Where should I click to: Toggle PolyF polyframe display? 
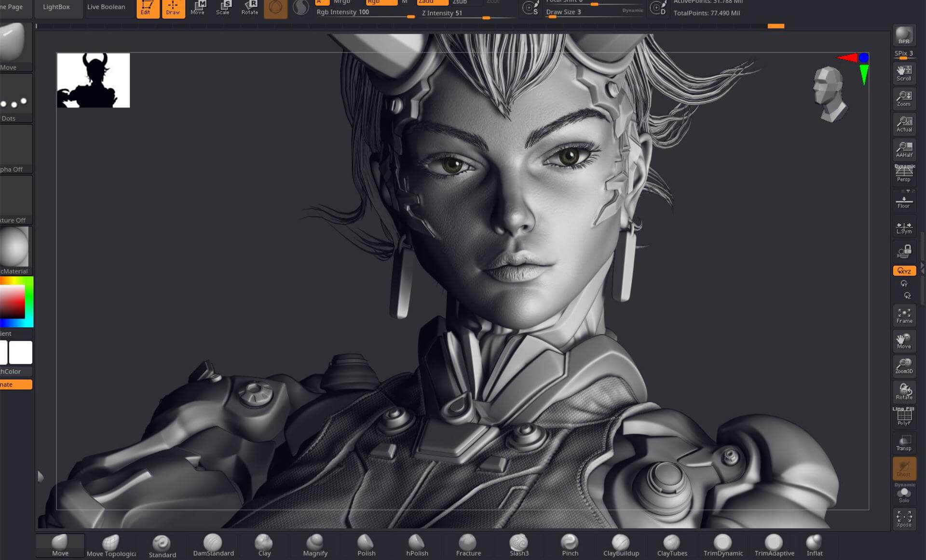[x=904, y=417]
